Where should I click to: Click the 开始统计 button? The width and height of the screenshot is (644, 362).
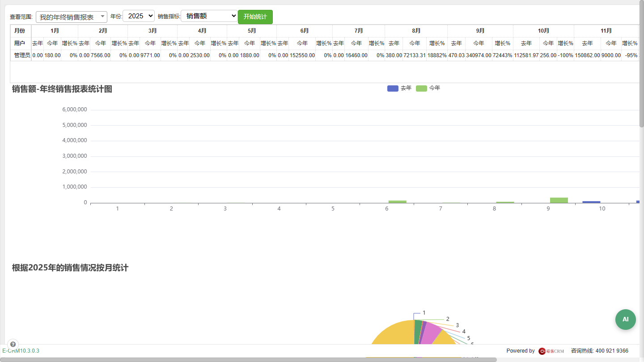click(x=255, y=17)
